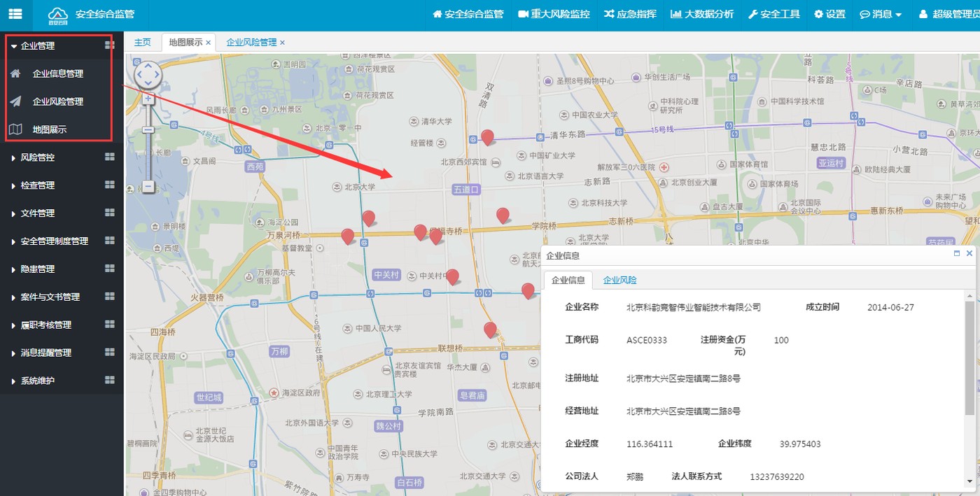Click the map zoom out minus button
This screenshot has width=980, height=496.
tap(148, 187)
